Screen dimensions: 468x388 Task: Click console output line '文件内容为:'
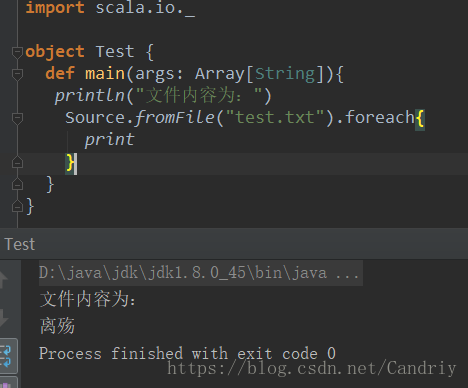click(x=88, y=299)
